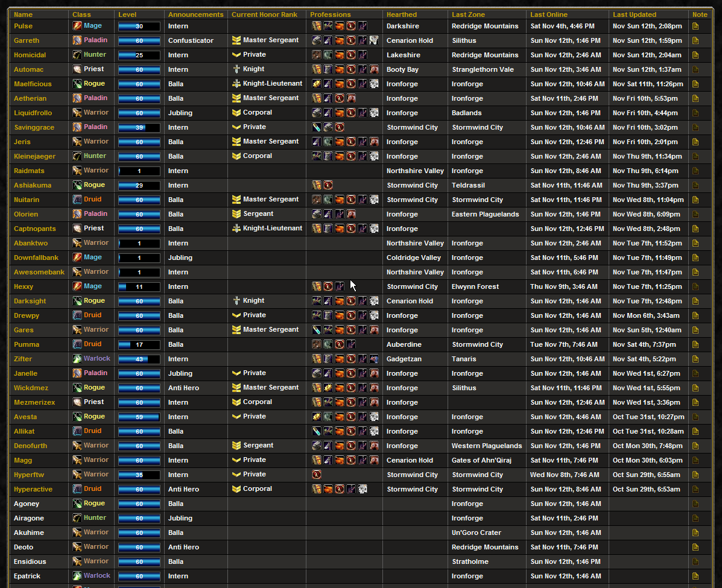The image size is (722, 588).
Task: Sort by the Last Online column header
Action: point(549,14)
